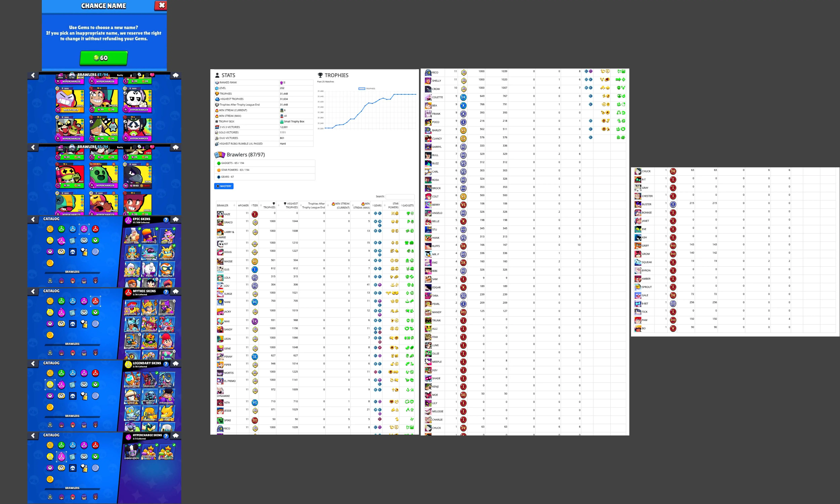Open Rarity sorting on the Brawlers screen showing Surge

click(120, 75)
